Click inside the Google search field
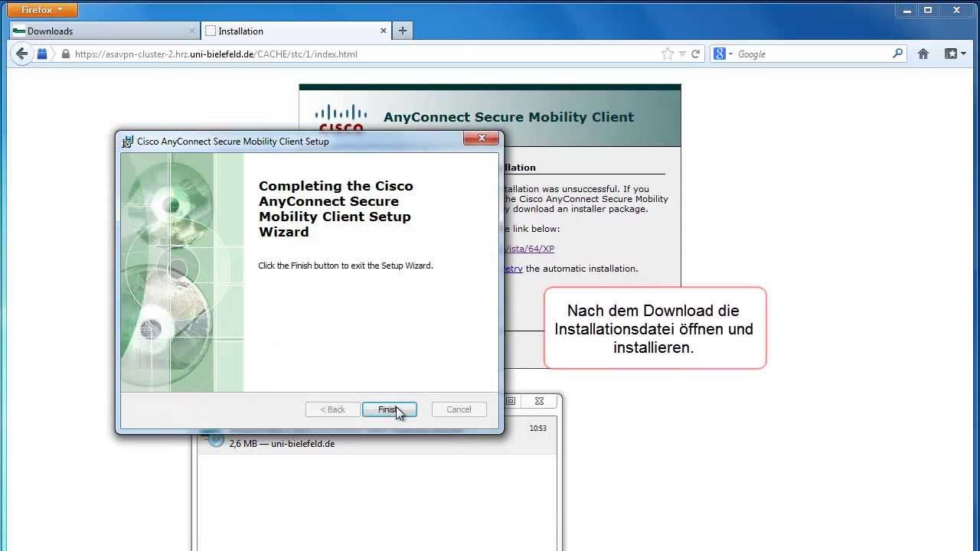Image resolution: width=980 pixels, height=551 pixels. (x=812, y=54)
